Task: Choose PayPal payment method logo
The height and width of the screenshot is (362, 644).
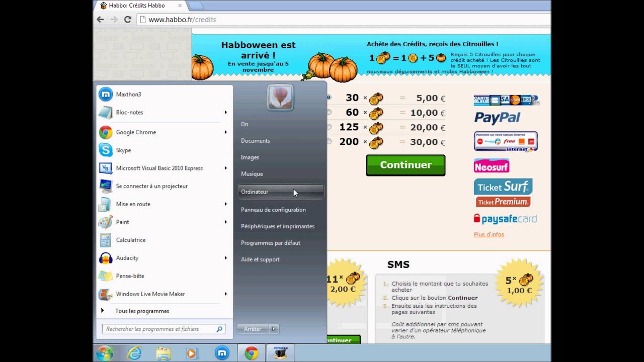Action: click(497, 118)
